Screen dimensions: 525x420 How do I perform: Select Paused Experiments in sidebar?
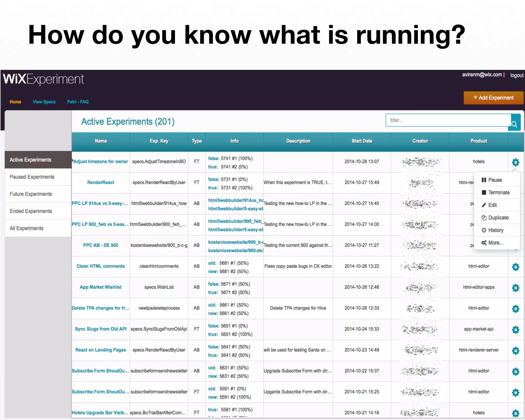(38, 177)
